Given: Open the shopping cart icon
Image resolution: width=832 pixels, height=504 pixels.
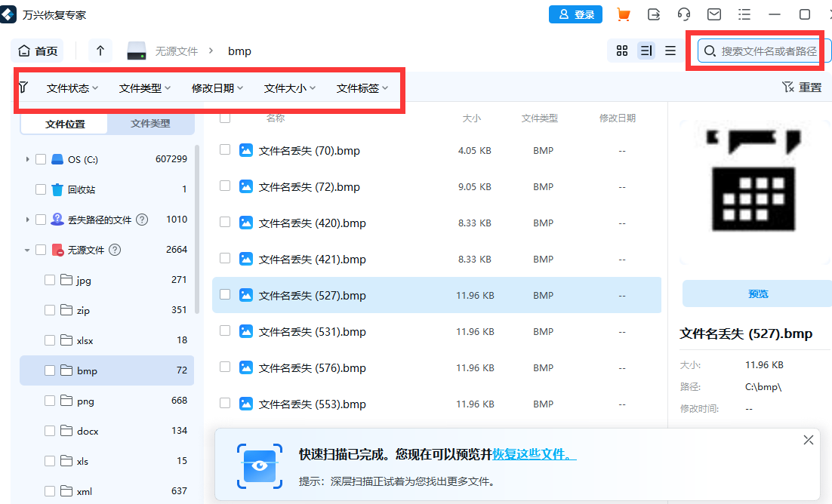Looking at the screenshot, I should point(624,14).
